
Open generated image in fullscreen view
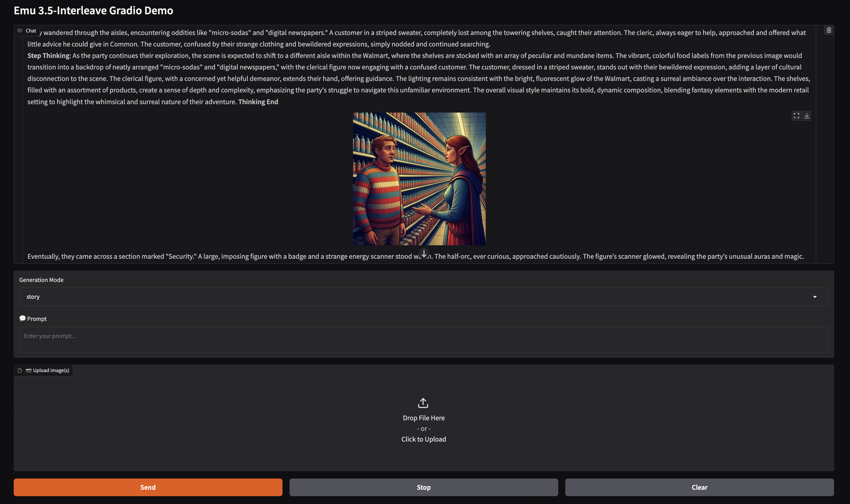(796, 116)
